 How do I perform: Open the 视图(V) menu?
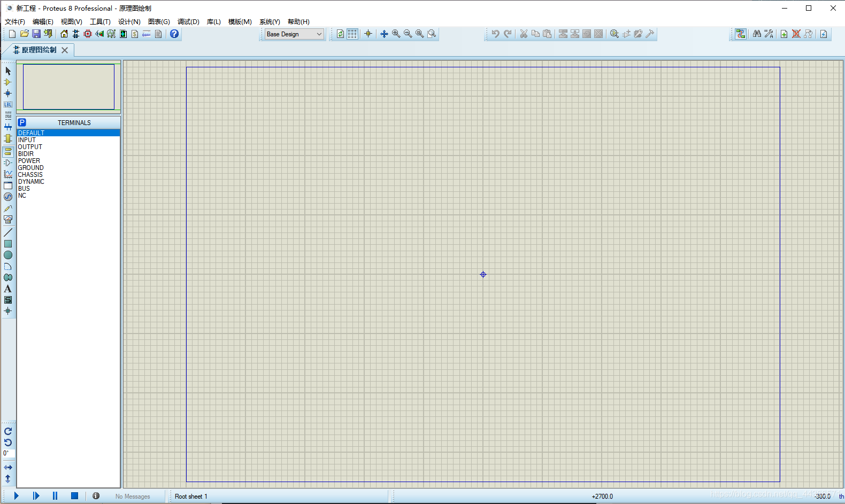pyautogui.click(x=71, y=22)
